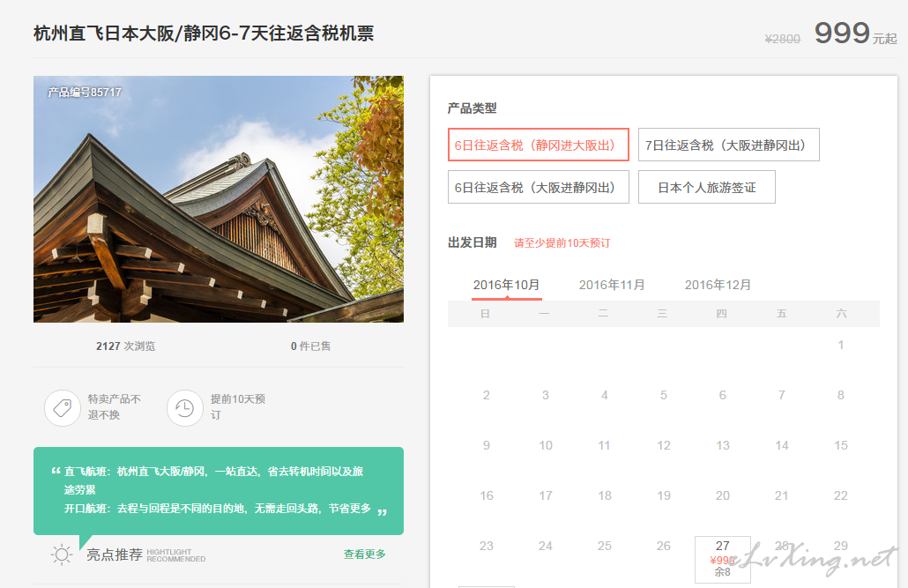The width and height of the screenshot is (908, 588).
Task: Click calendar date 5
Action: 664,395
